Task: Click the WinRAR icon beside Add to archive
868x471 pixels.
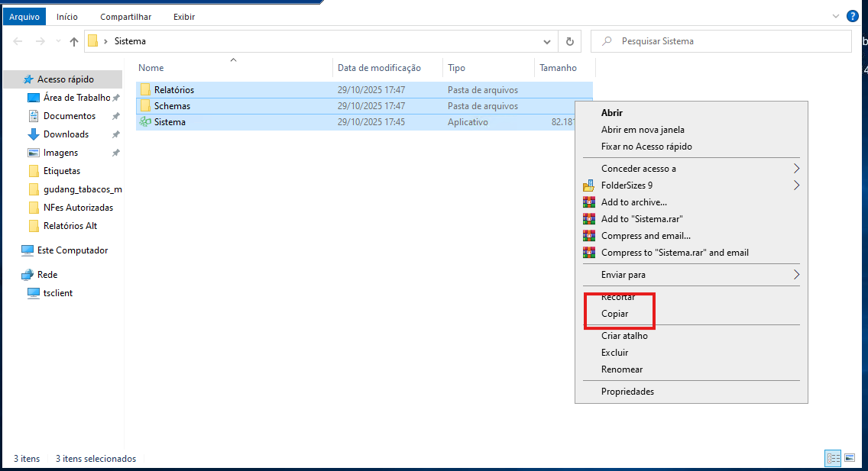Action: pyautogui.click(x=588, y=202)
